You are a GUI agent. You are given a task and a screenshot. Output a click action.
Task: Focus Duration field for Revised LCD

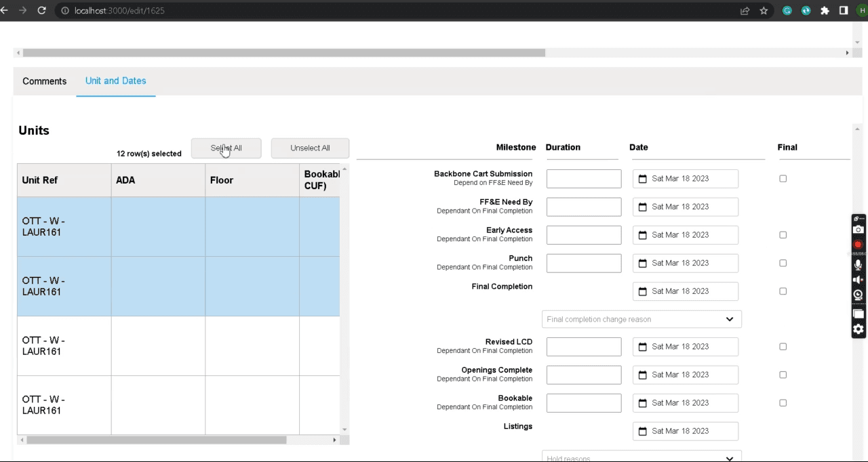tap(584, 347)
